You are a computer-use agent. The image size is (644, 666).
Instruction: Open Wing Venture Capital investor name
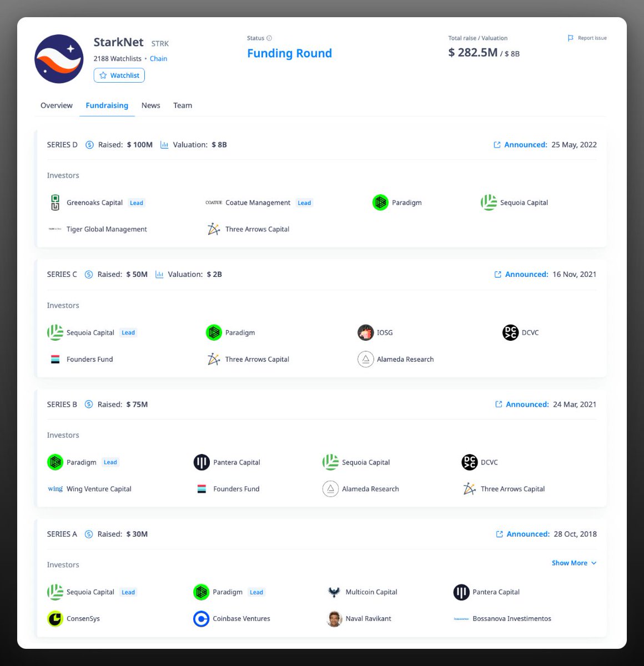coord(99,489)
